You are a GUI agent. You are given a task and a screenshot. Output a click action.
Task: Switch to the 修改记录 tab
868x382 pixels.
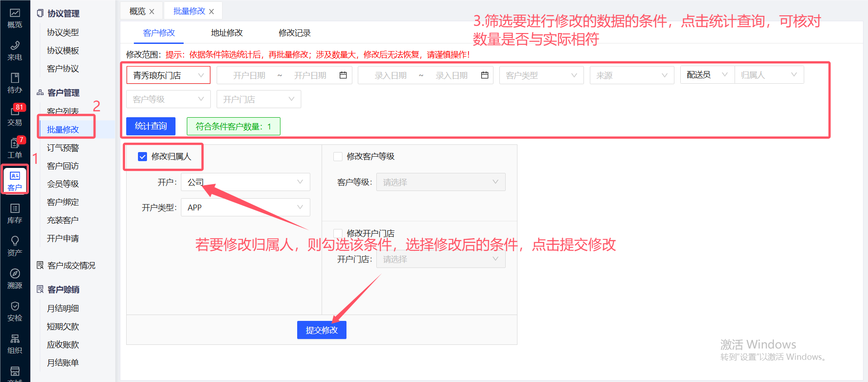coord(294,33)
